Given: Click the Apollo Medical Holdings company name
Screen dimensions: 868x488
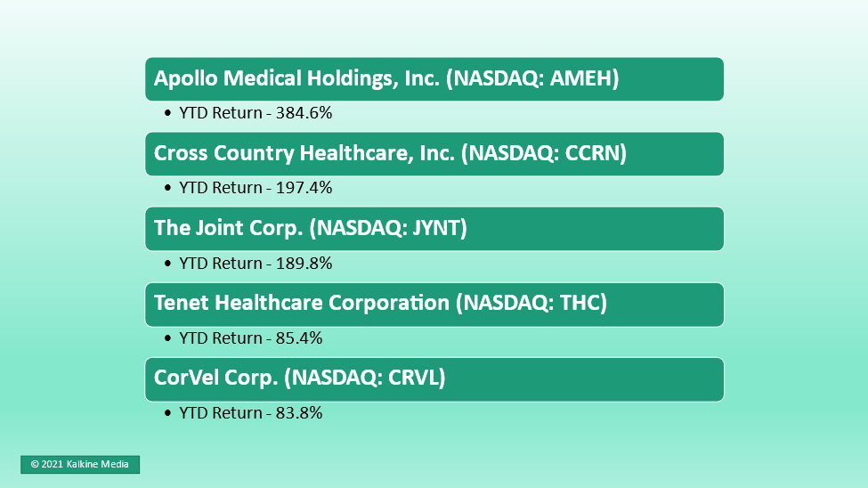Looking at the screenshot, I should (297, 78).
